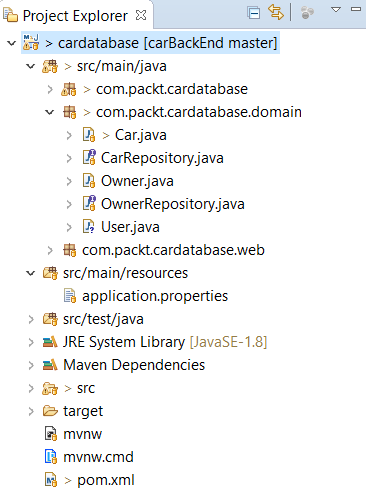
Task: Click the Focus on Active Task icon
Action: pyautogui.click(x=307, y=13)
